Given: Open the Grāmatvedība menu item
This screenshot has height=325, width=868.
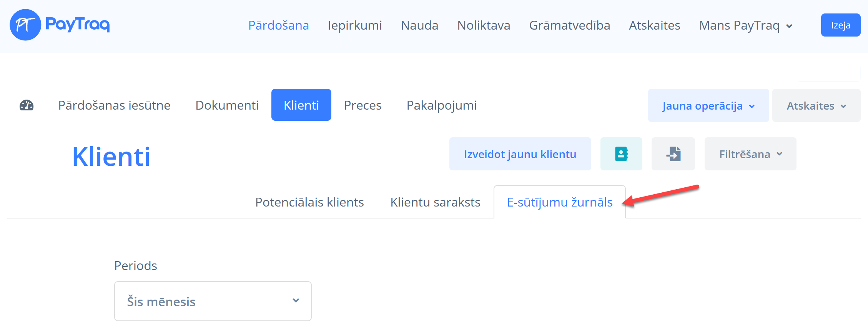Looking at the screenshot, I should [x=569, y=25].
